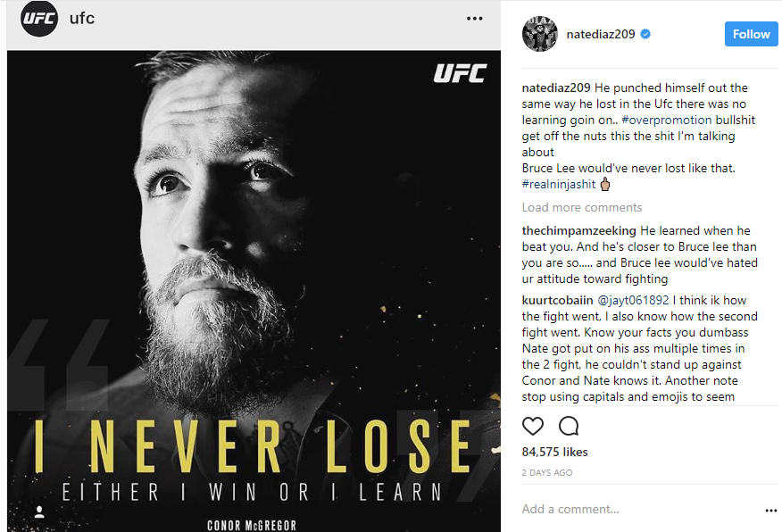View the 84,575 likes list

pos(554,453)
